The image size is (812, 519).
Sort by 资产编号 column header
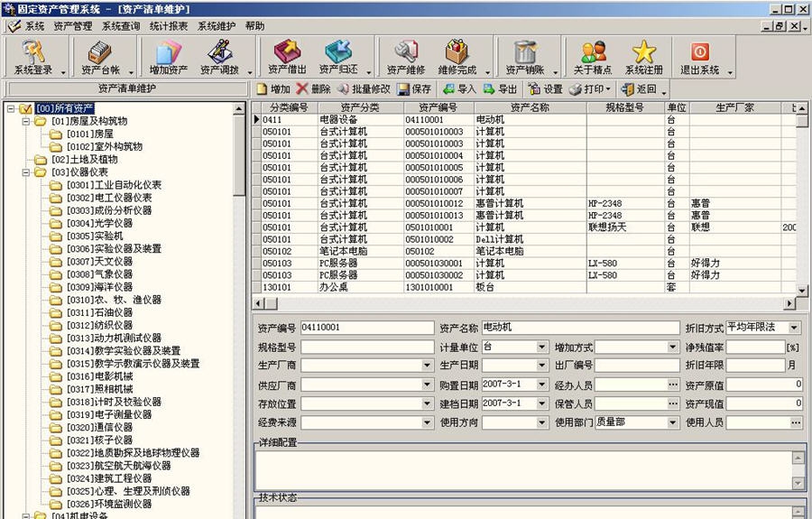438,107
